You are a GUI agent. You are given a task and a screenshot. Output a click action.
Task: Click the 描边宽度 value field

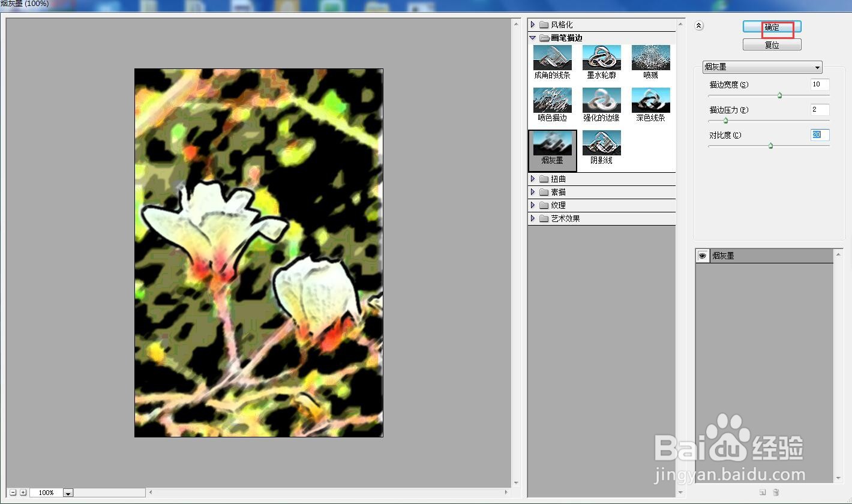click(820, 85)
